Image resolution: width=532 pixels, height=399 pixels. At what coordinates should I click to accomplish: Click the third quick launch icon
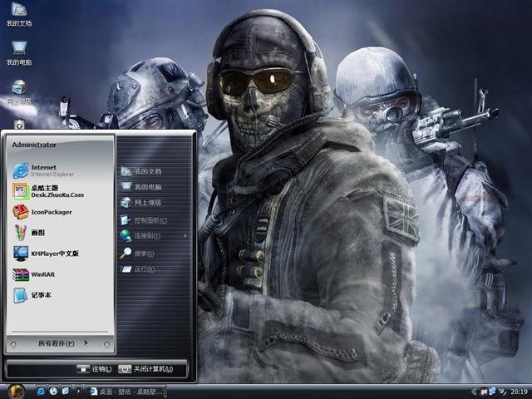coord(66,392)
